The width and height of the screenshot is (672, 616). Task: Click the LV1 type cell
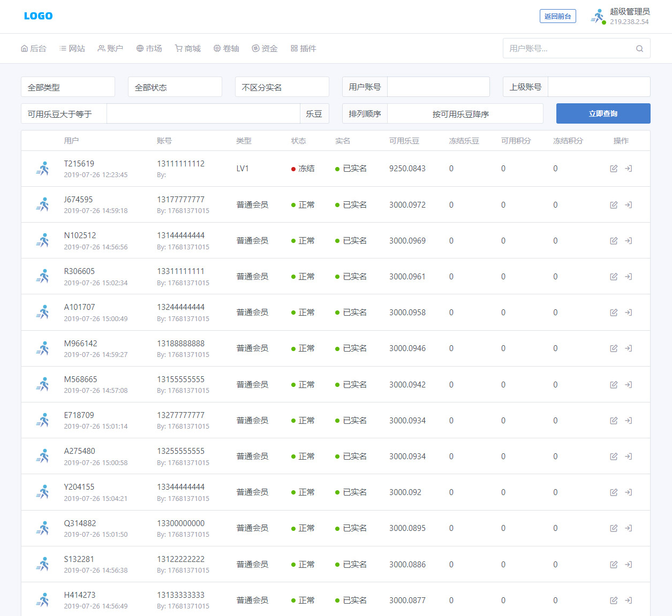[243, 169]
